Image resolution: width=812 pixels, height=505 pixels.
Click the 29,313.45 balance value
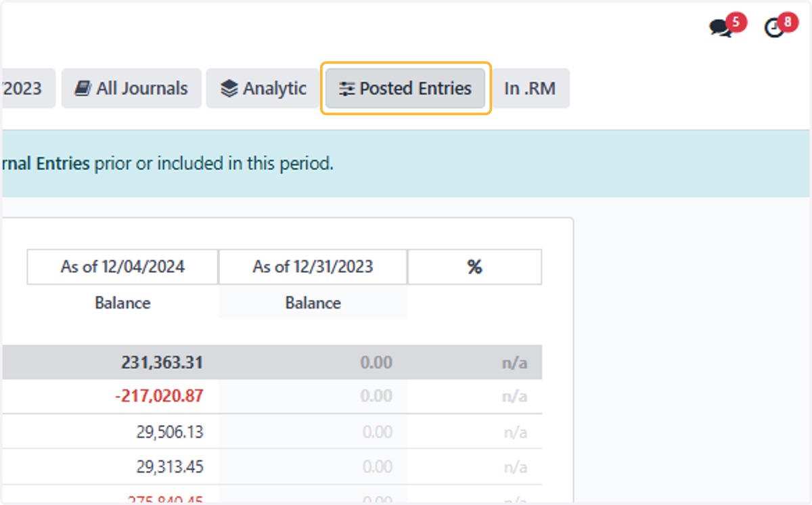click(169, 467)
